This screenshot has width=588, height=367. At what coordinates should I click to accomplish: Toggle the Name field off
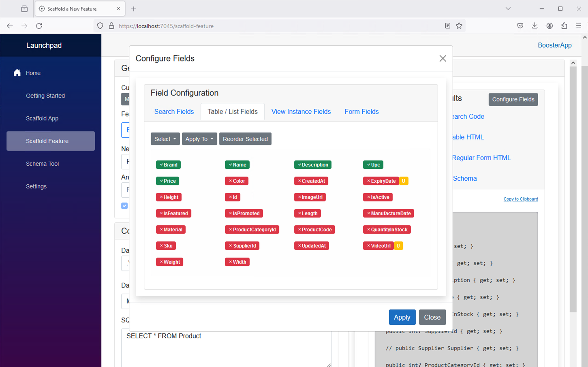pyautogui.click(x=237, y=165)
